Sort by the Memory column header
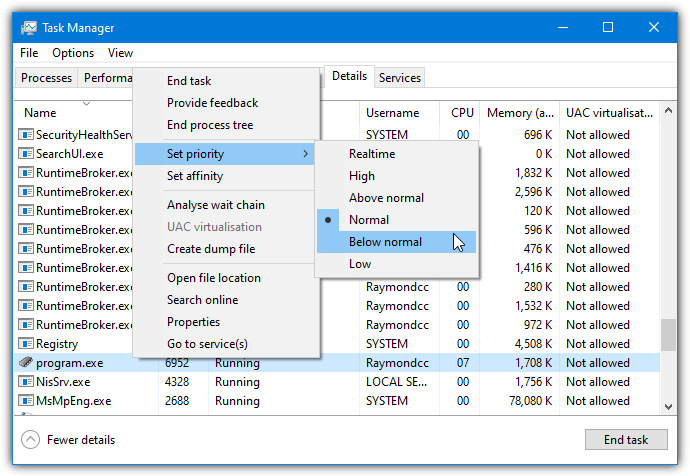 tap(520, 113)
